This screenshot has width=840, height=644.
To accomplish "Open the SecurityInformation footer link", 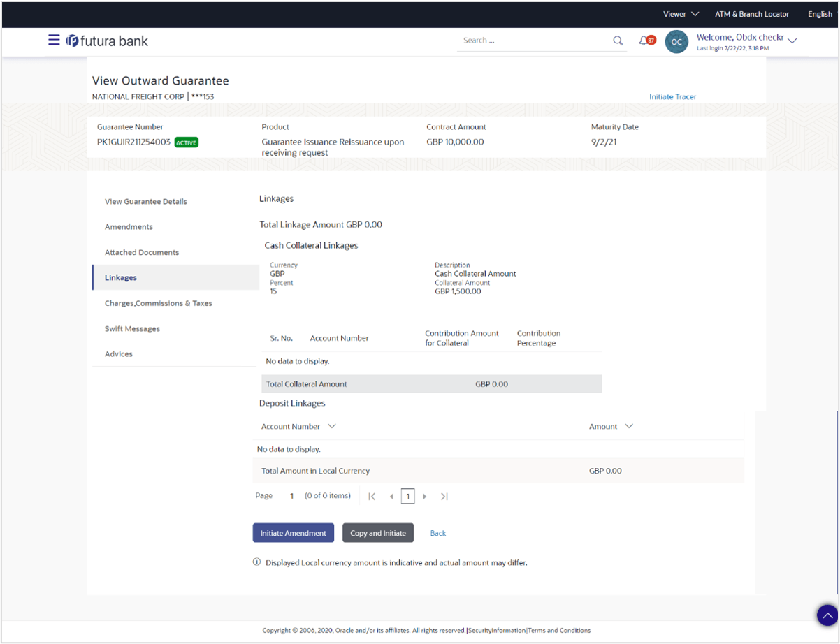I will tap(497, 630).
